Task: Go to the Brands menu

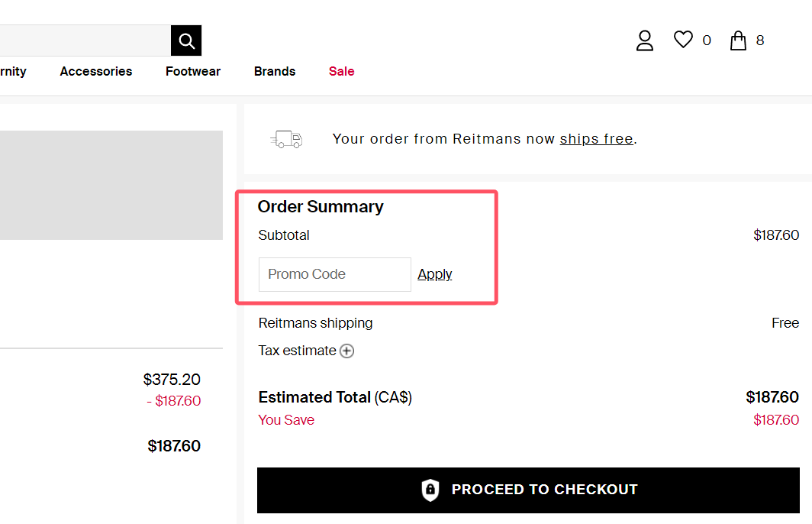Action: (275, 71)
